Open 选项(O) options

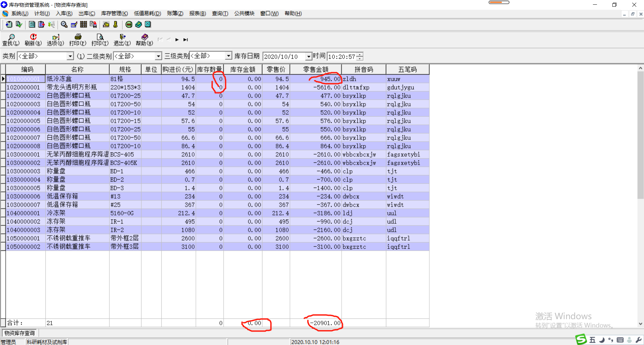(x=55, y=40)
